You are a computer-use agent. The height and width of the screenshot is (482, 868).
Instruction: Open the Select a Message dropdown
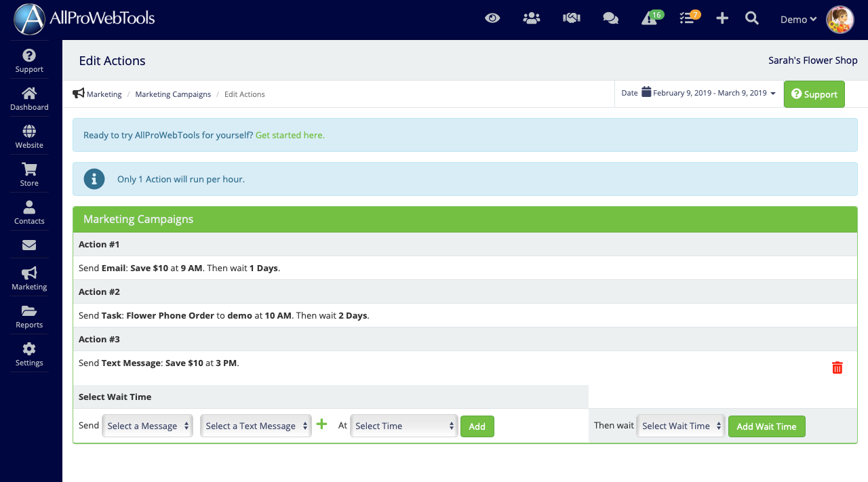pyautogui.click(x=148, y=426)
